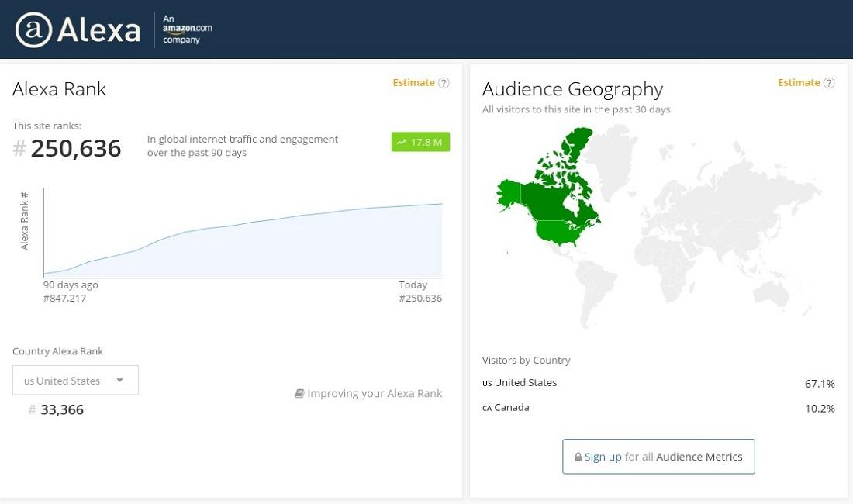853x504 pixels.
Task: Click the green 17.8 M trend badge
Action: pyautogui.click(x=420, y=142)
